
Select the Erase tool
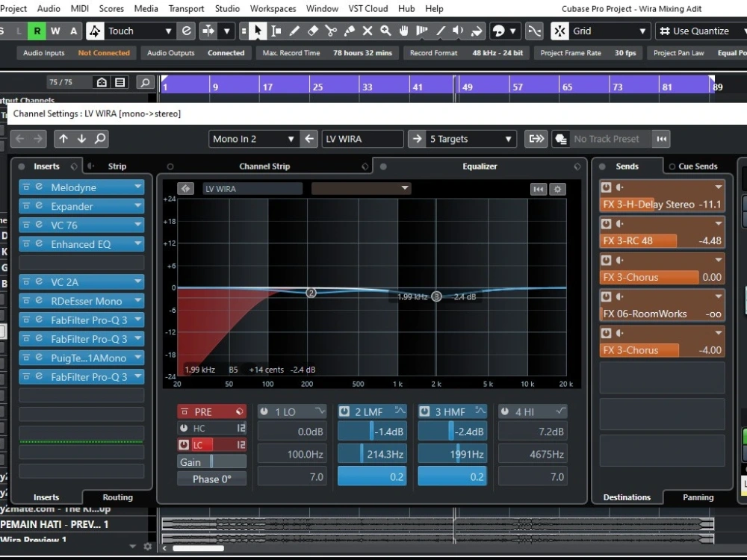point(314,31)
